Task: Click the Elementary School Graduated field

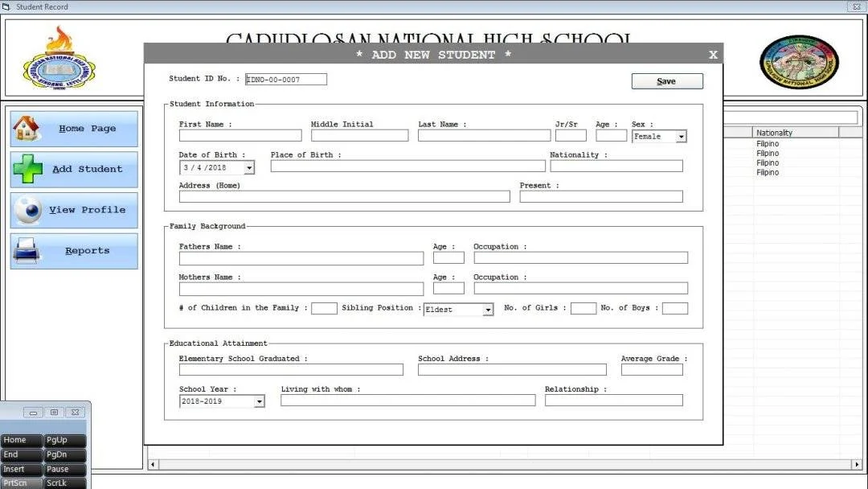Action: click(291, 370)
